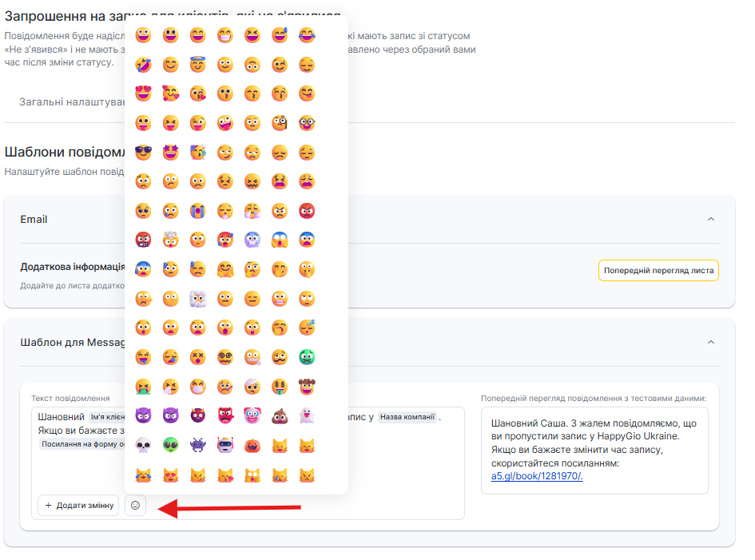Click the Додаткова інформація heading
This screenshot has height=560, width=755.
pos(72,267)
